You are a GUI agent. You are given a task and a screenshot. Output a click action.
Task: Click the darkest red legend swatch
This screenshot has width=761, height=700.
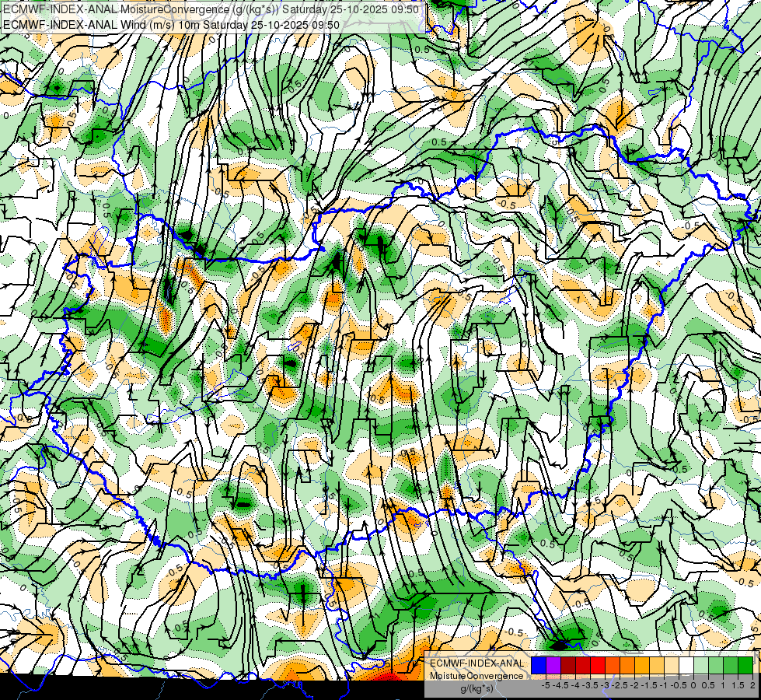pos(568,665)
